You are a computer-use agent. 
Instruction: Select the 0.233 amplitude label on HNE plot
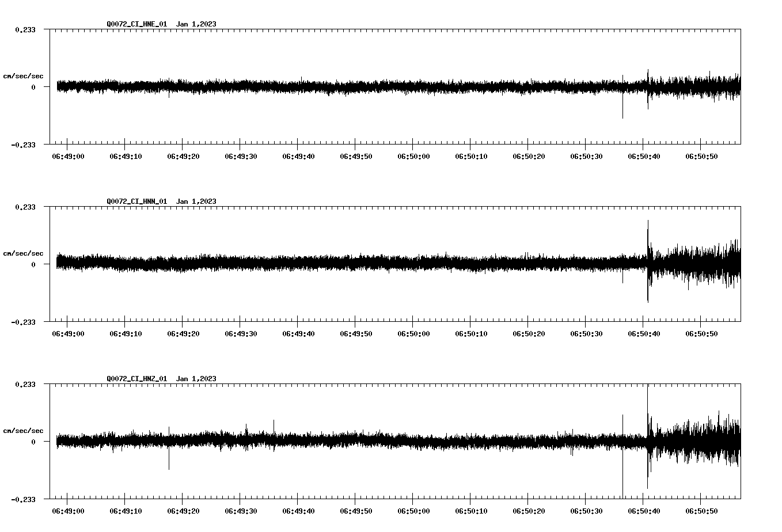[26, 29]
